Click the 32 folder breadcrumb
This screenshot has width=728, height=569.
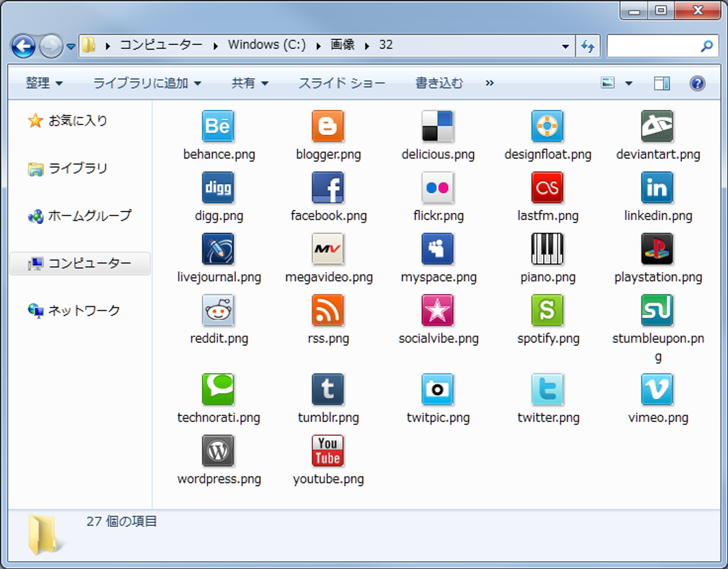pyautogui.click(x=386, y=45)
